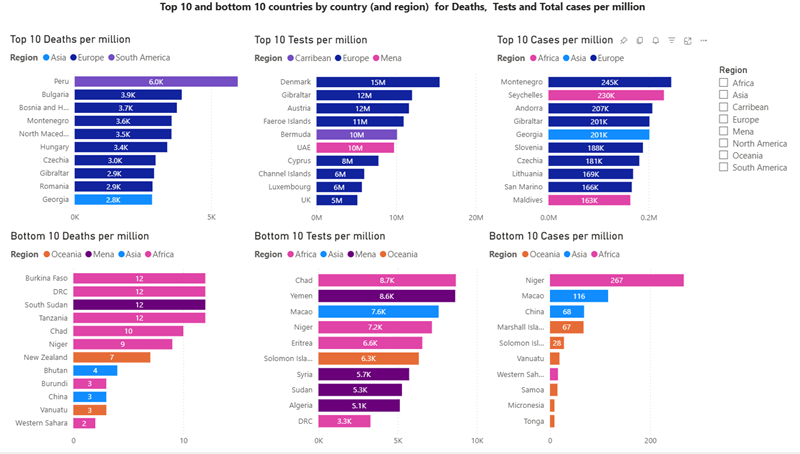Click Denmark 15M tests bar
The width and height of the screenshot is (800, 454).
pos(378,82)
